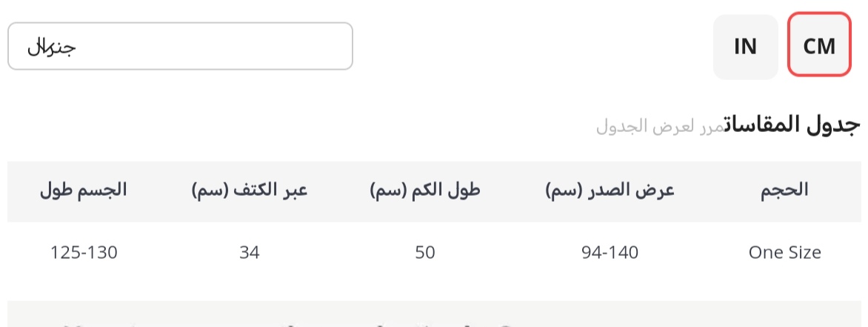Click the cut-off gray section below the table
The height and width of the screenshot is (327, 868).
[x=434, y=314]
